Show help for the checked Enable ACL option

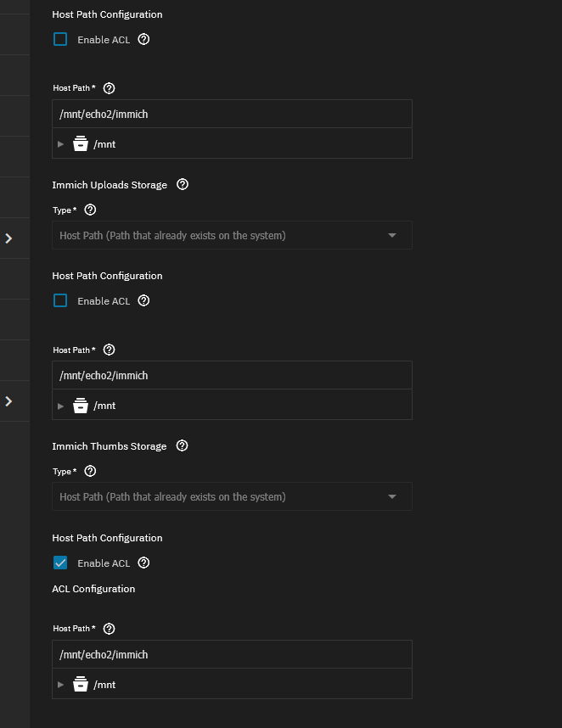(x=143, y=563)
